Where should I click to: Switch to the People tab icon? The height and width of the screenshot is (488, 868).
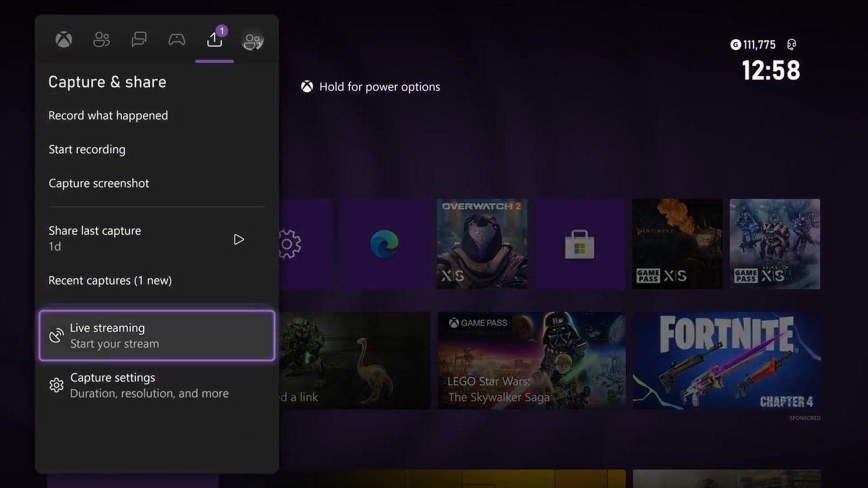pos(101,39)
